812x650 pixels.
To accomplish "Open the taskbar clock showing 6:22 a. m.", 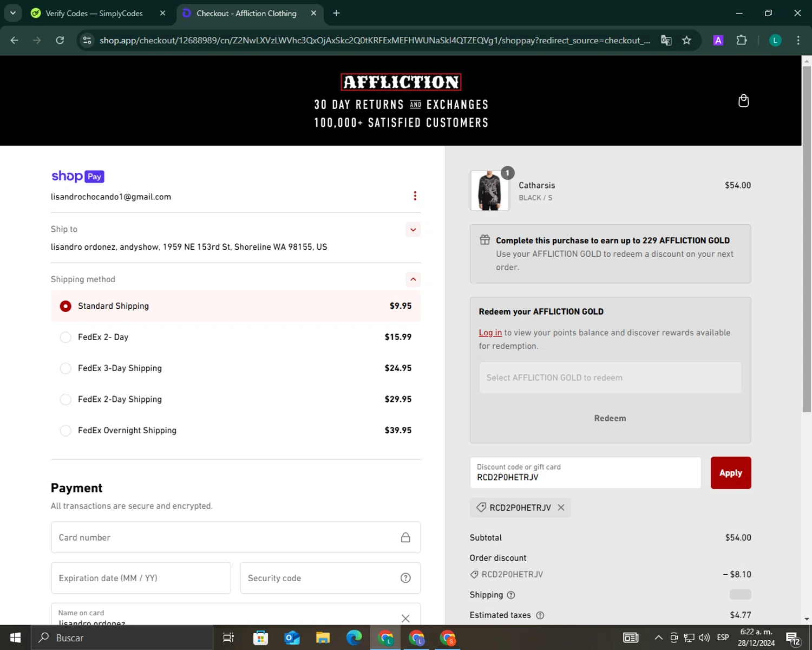I will click(756, 638).
